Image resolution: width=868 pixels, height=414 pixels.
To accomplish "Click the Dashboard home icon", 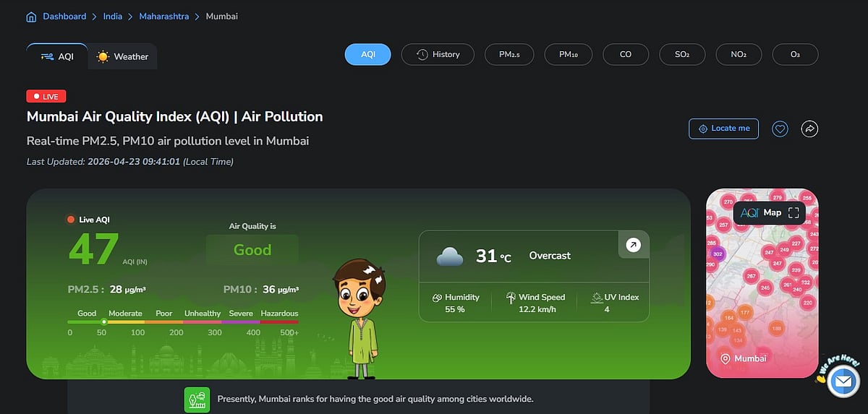I will click(31, 17).
